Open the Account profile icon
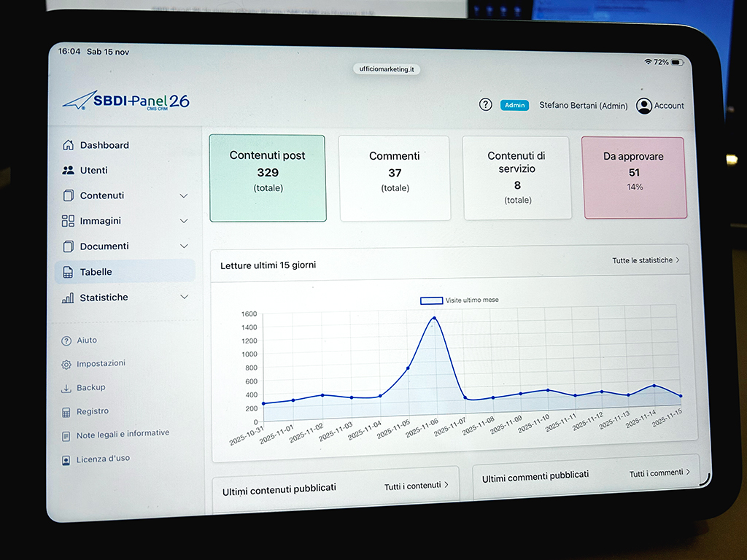The width and height of the screenshot is (747, 560). pyautogui.click(x=643, y=106)
